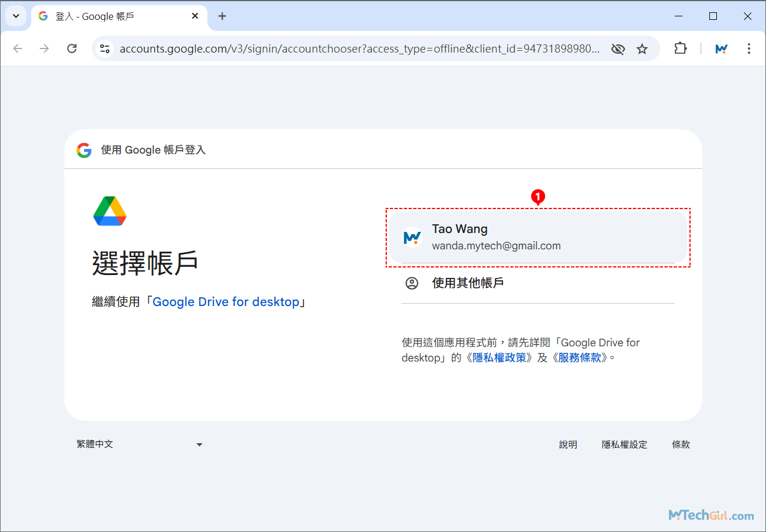Open the 隱私權政策 link
Image resolution: width=766 pixels, height=532 pixels.
coord(500,357)
